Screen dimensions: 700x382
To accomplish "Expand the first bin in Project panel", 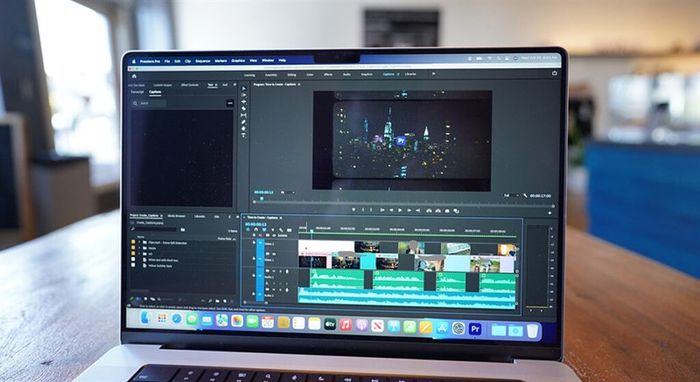I will pos(139,242).
